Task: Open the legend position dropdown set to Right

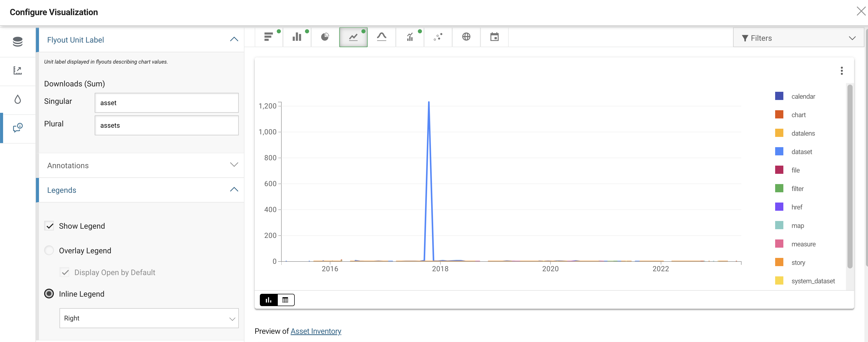Action: (149, 318)
